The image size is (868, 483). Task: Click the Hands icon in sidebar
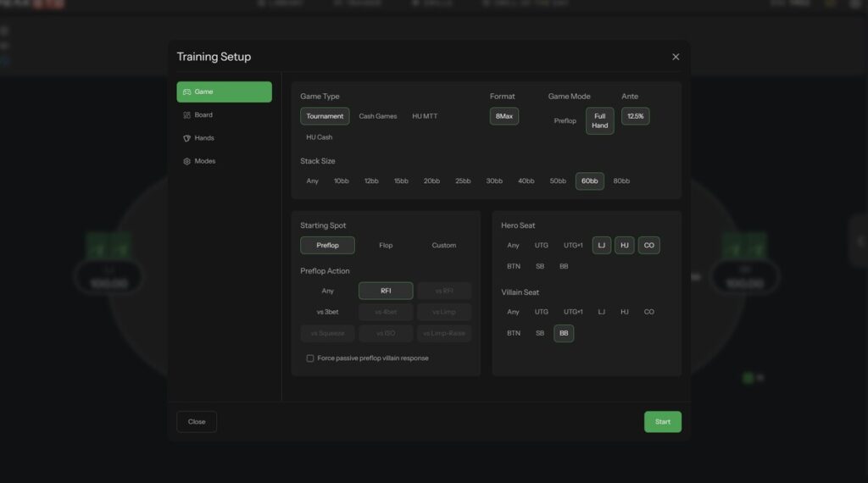(x=186, y=138)
